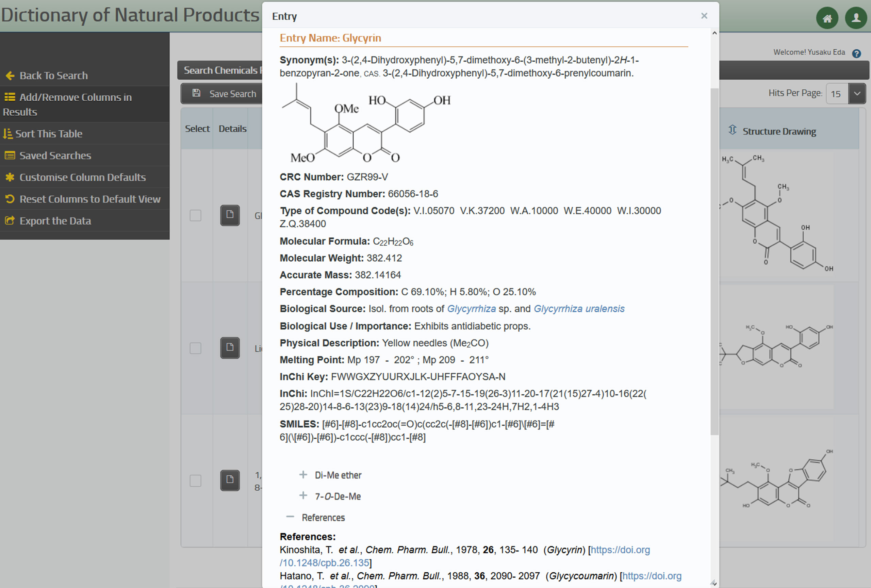Click the Export the Data share icon
This screenshot has width=871, height=588.
10,221
